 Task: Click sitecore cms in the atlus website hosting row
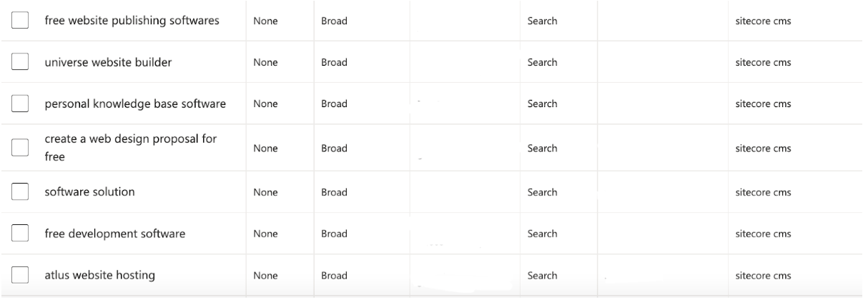tap(763, 275)
